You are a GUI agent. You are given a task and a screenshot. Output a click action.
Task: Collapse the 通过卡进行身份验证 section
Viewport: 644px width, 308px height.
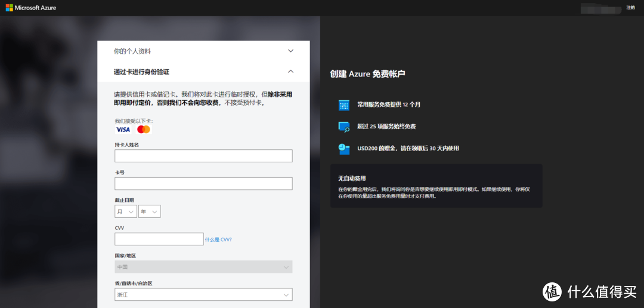pyautogui.click(x=290, y=72)
